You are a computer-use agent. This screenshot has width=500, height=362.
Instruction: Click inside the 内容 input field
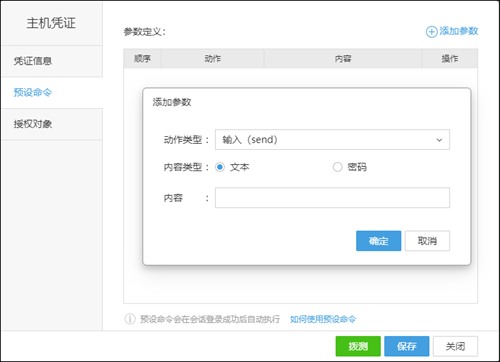click(x=332, y=198)
